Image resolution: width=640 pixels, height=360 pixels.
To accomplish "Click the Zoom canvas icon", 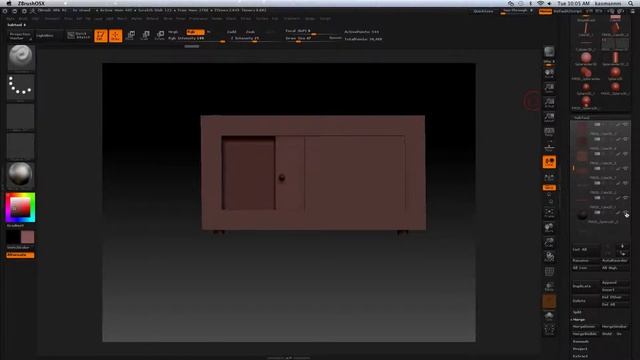I will 549,88.
